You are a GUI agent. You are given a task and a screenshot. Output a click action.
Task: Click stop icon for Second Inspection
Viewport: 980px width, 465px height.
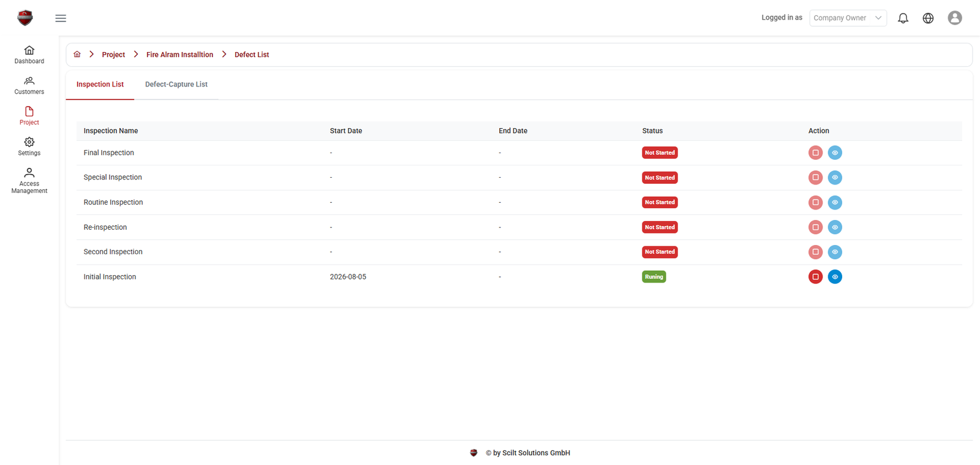[815, 252]
